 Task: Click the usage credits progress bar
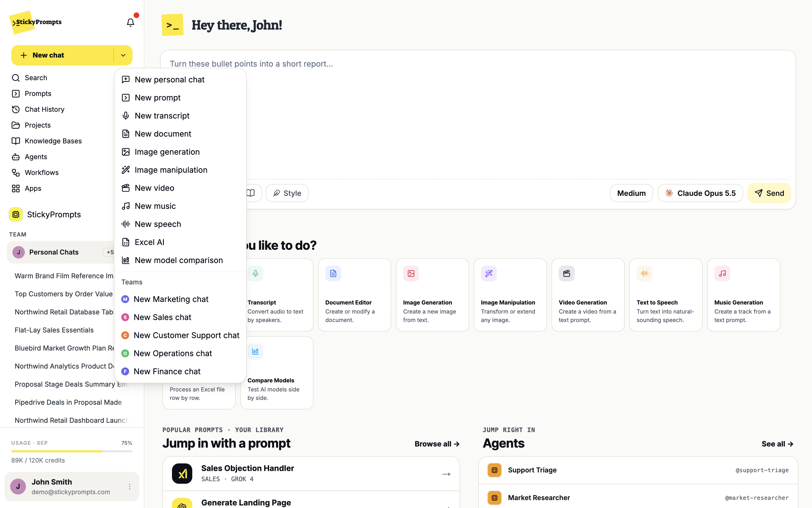point(72,451)
